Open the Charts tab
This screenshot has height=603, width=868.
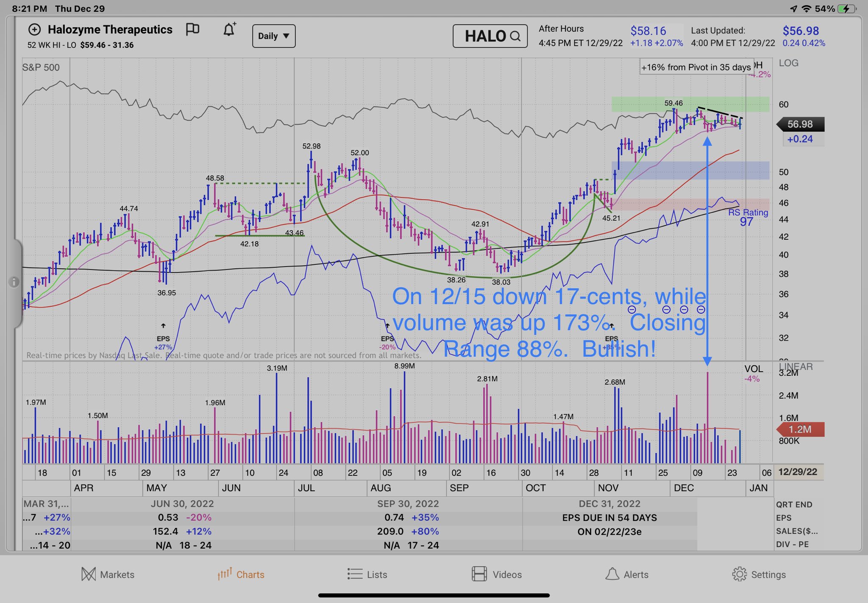pyautogui.click(x=241, y=574)
